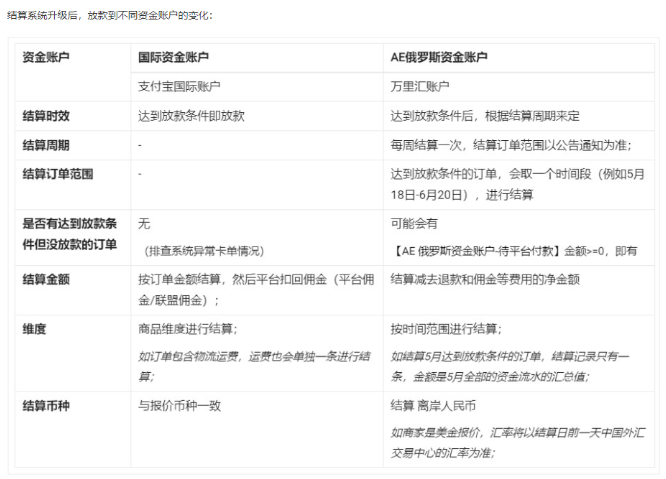Select the 万里汇账户 cell

420,87
